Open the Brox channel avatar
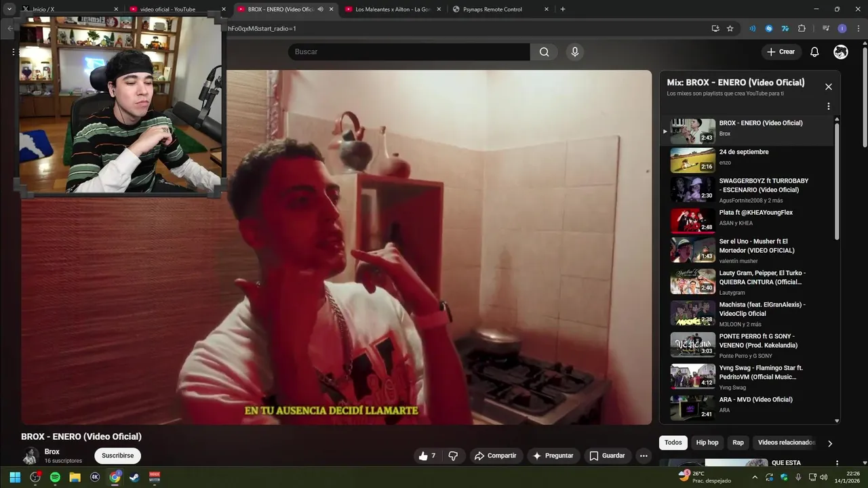This screenshot has height=488, width=868. (x=31, y=456)
